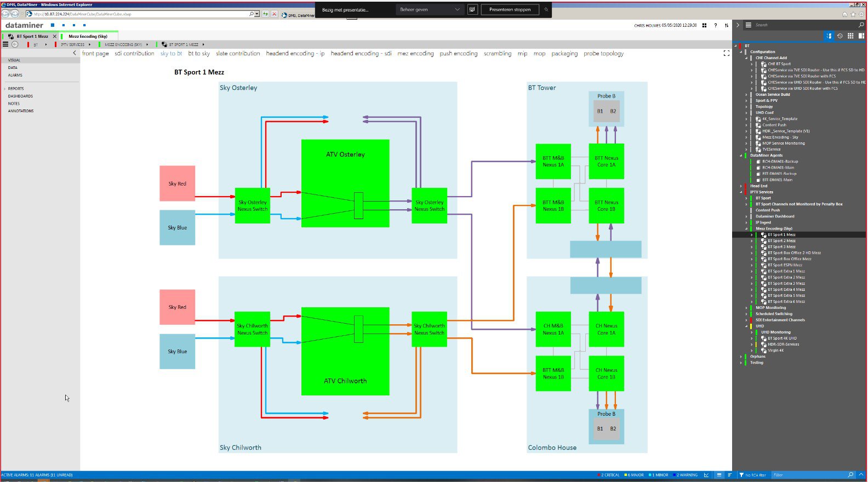Switch to the Mezz Encoding (Sky) card tab

(x=88, y=36)
